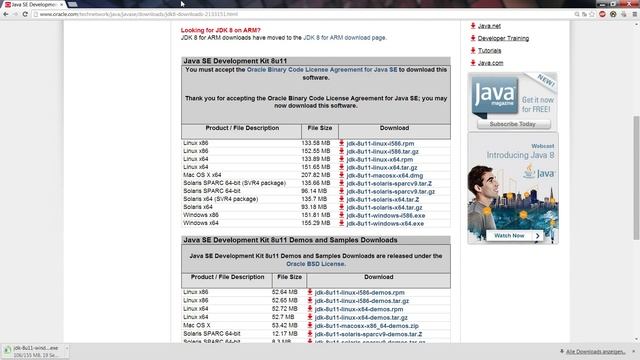640x360 pixels.
Task: Click the Windows x86 row label
Action: [x=201, y=215]
